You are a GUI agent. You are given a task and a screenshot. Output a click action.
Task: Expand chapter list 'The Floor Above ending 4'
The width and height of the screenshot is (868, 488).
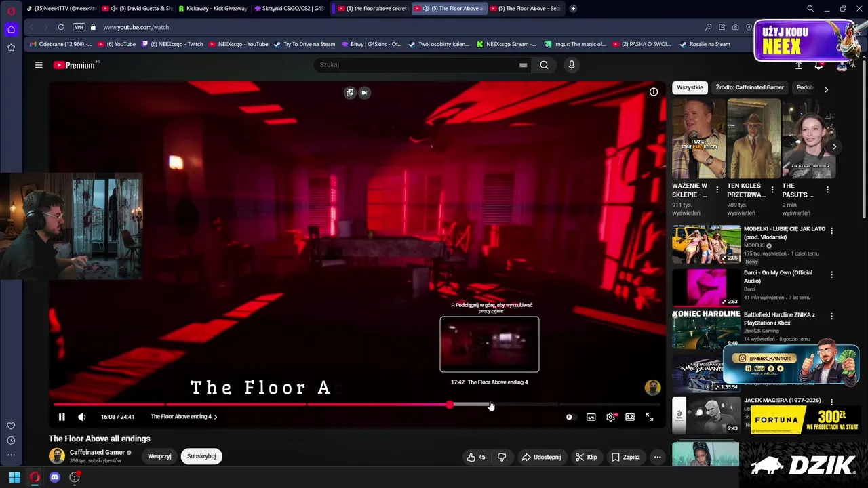(x=184, y=417)
